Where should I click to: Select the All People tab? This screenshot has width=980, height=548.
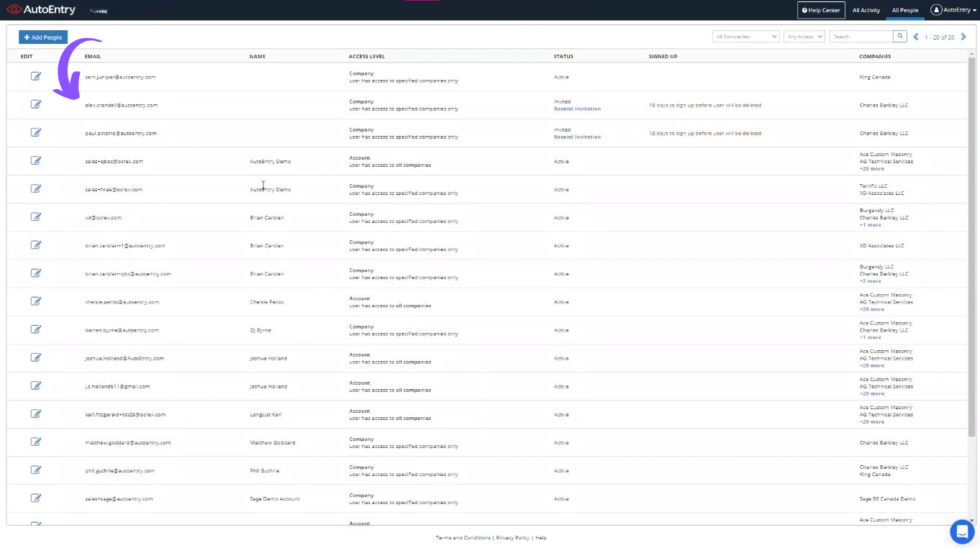coord(905,10)
